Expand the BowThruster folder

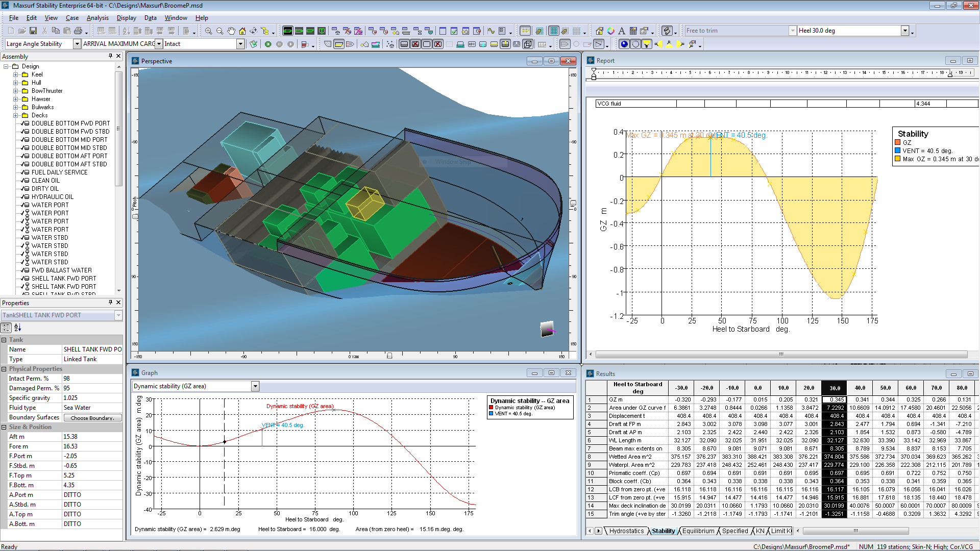click(x=16, y=91)
